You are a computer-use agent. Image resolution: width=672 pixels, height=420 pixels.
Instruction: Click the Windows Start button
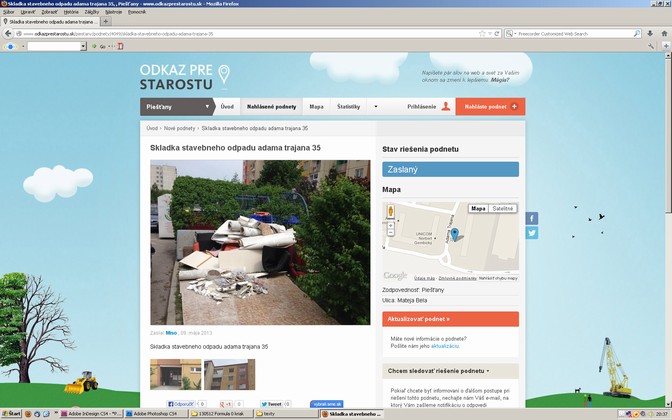11,414
